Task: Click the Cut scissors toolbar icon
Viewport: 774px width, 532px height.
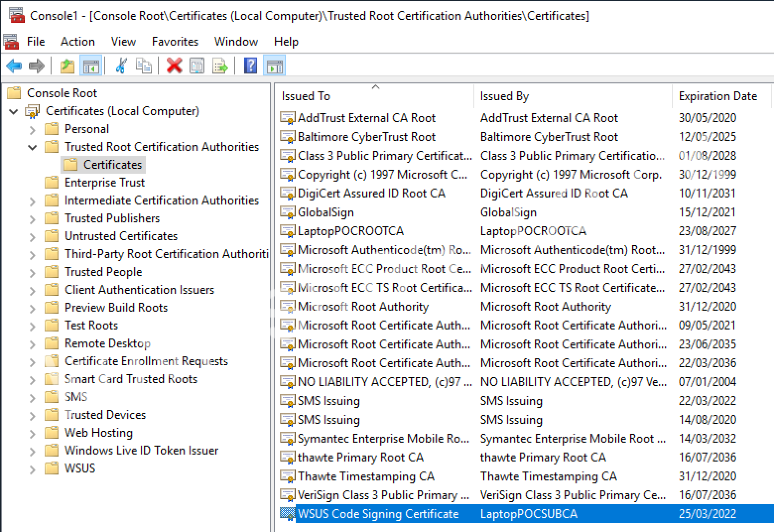Action: click(121, 66)
